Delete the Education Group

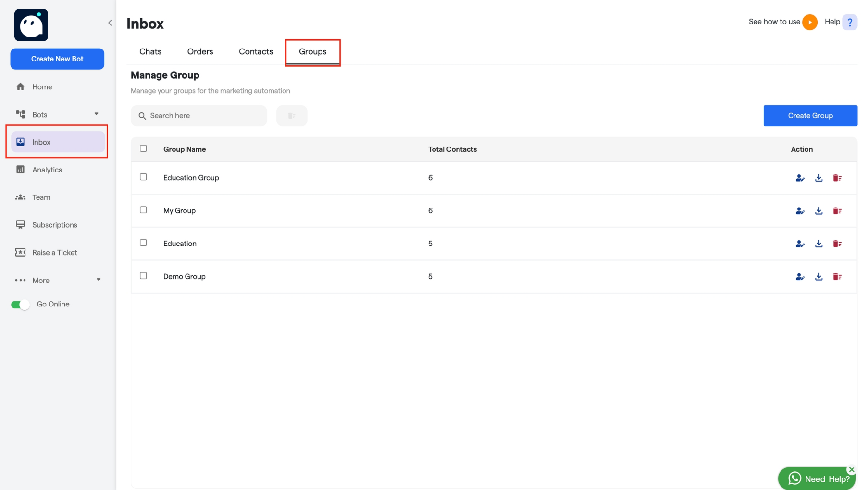[x=837, y=178]
